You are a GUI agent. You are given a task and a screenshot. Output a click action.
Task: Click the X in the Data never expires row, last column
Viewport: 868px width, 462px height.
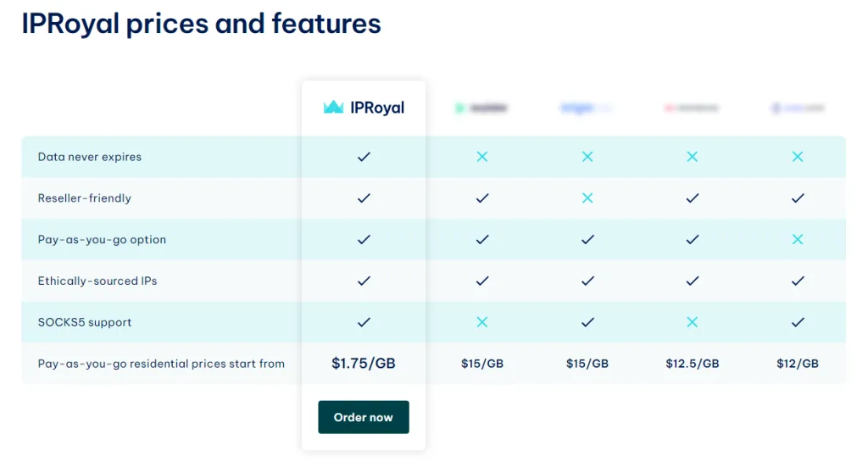[x=798, y=157]
